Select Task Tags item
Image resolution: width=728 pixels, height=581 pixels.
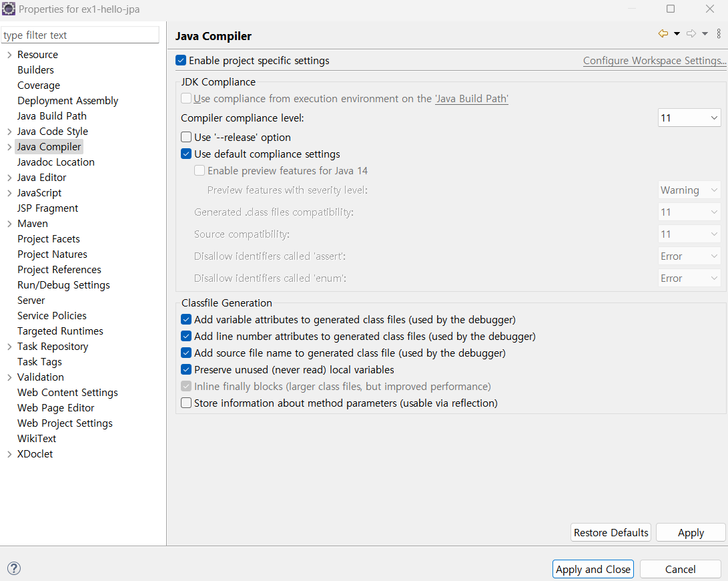click(39, 361)
